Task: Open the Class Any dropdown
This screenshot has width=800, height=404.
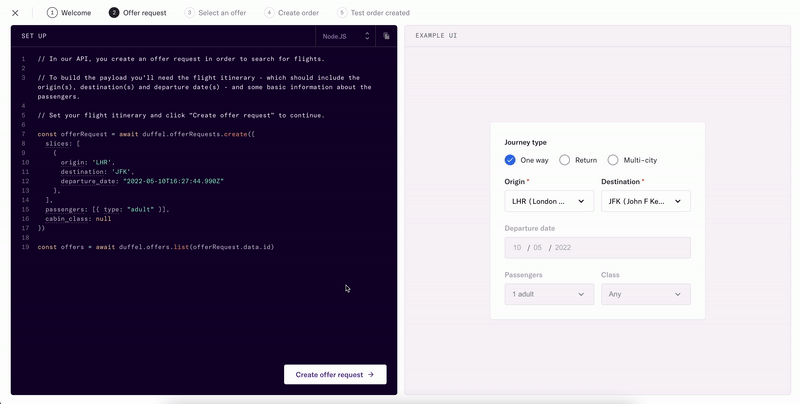Action: tap(646, 294)
